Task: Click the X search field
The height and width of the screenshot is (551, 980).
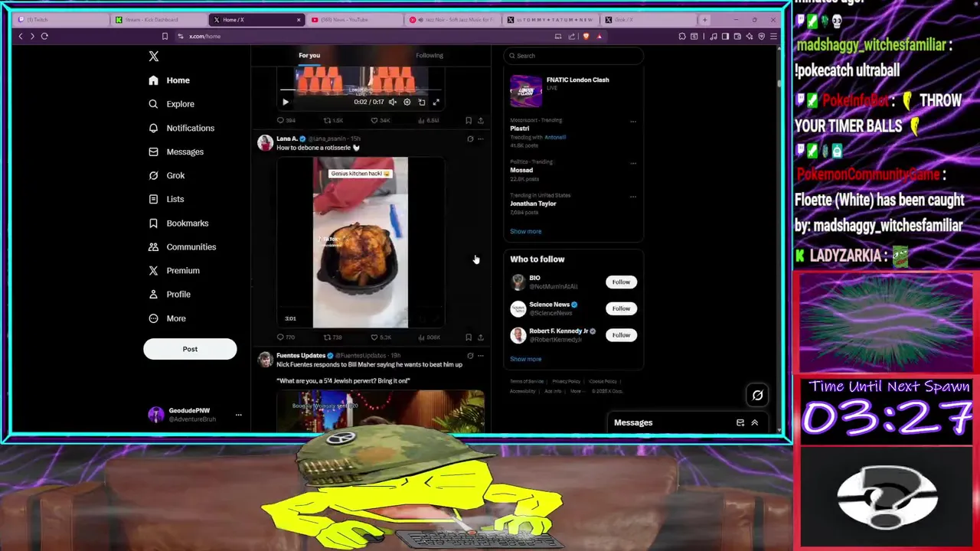Action: [x=573, y=55]
